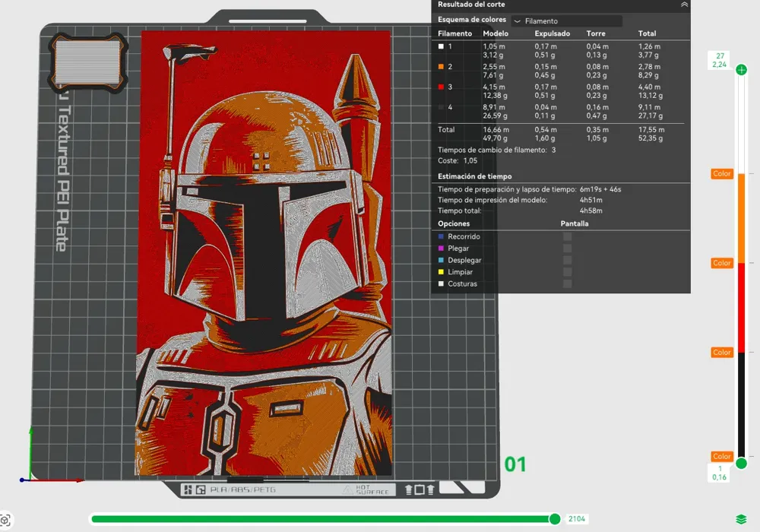760x532 pixels.
Task: Toggle the Desplegar display checkbox
Action: click(x=567, y=260)
